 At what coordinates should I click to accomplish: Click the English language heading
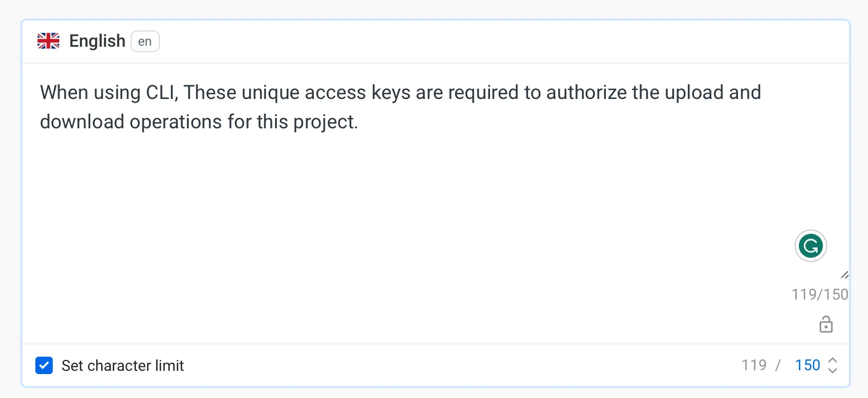97,41
